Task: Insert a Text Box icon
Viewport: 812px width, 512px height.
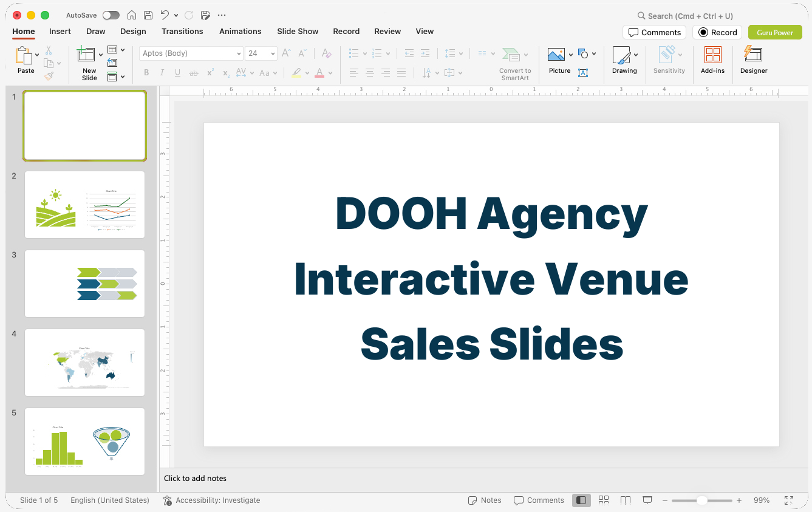Action: (583, 73)
